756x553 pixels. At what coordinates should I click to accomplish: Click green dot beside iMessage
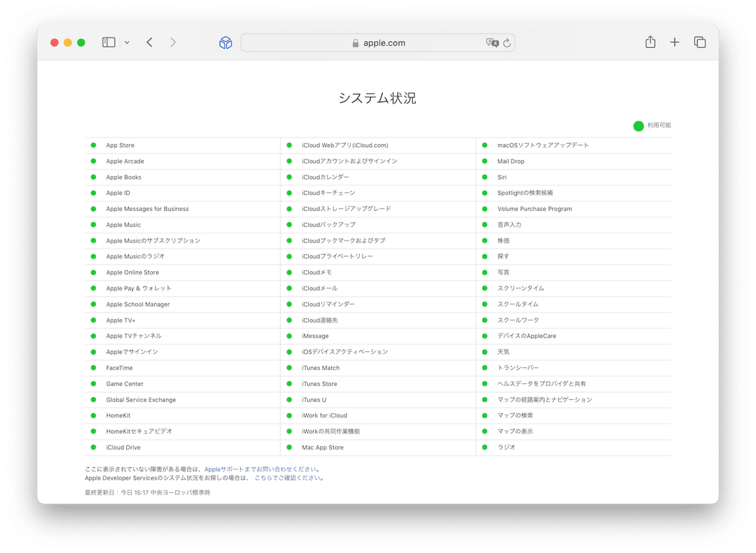point(289,336)
